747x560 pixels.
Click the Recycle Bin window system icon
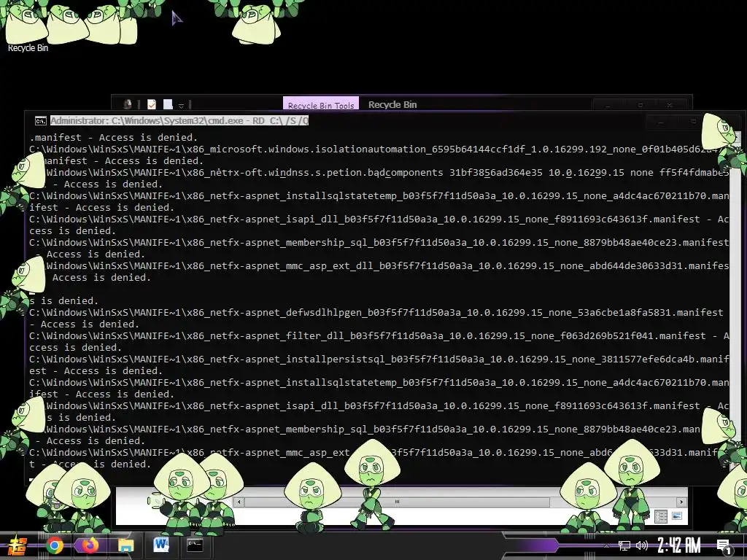[127, 104]
